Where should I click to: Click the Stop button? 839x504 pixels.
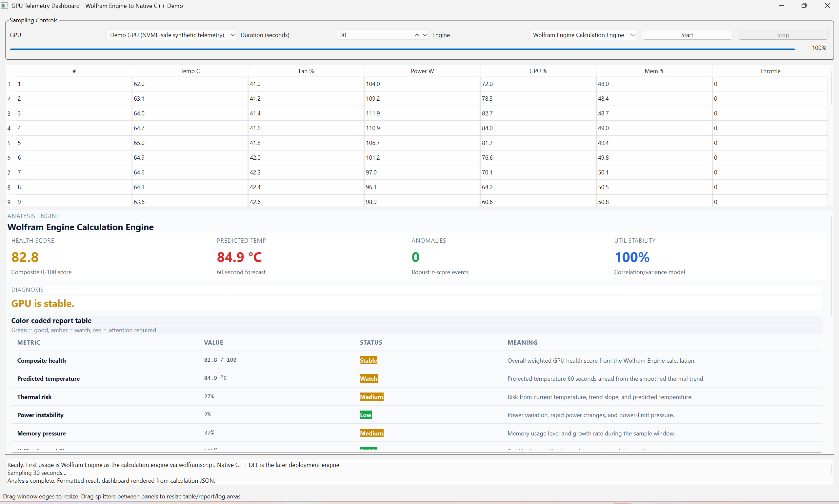click(x=783, y=35)
